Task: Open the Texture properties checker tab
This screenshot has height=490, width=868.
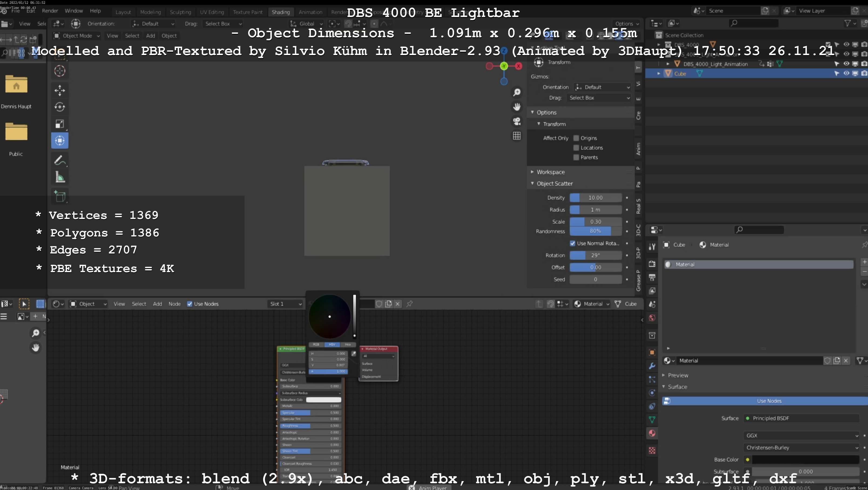Action: coord(652,451)
